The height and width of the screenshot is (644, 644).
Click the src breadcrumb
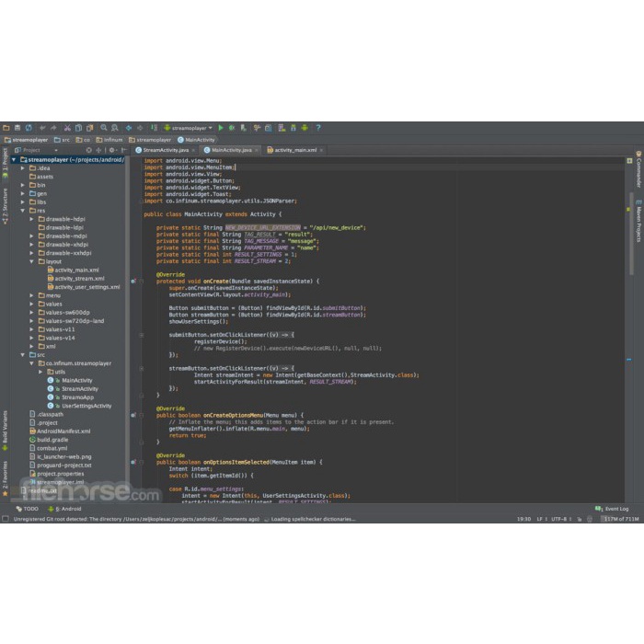62,140
